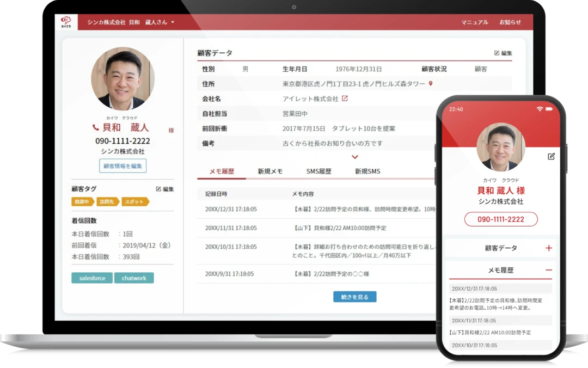The image size is (588, 368).
Task: Click the 編集 icon next to 顧客タグ
Action: point(158,189)
